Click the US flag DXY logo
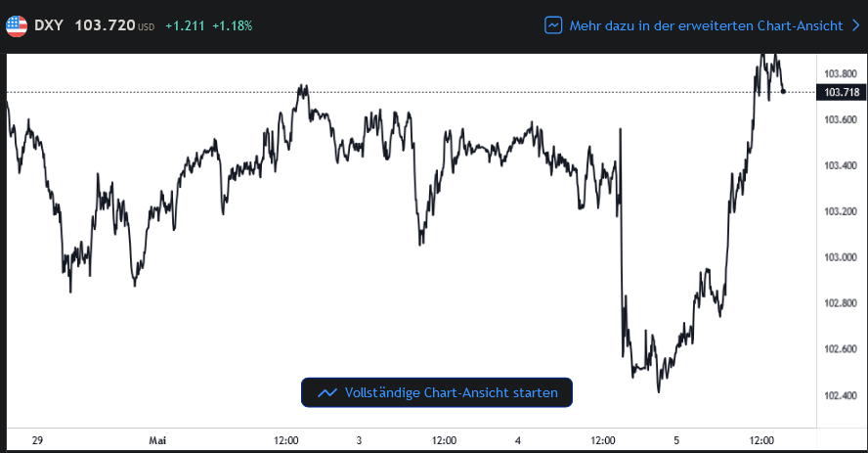 (x=17, y=25)
